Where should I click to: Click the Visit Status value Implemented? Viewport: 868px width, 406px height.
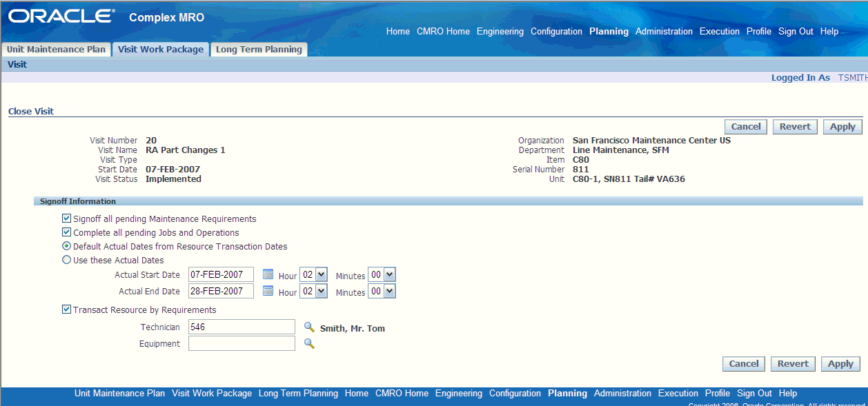click(173, 179)
